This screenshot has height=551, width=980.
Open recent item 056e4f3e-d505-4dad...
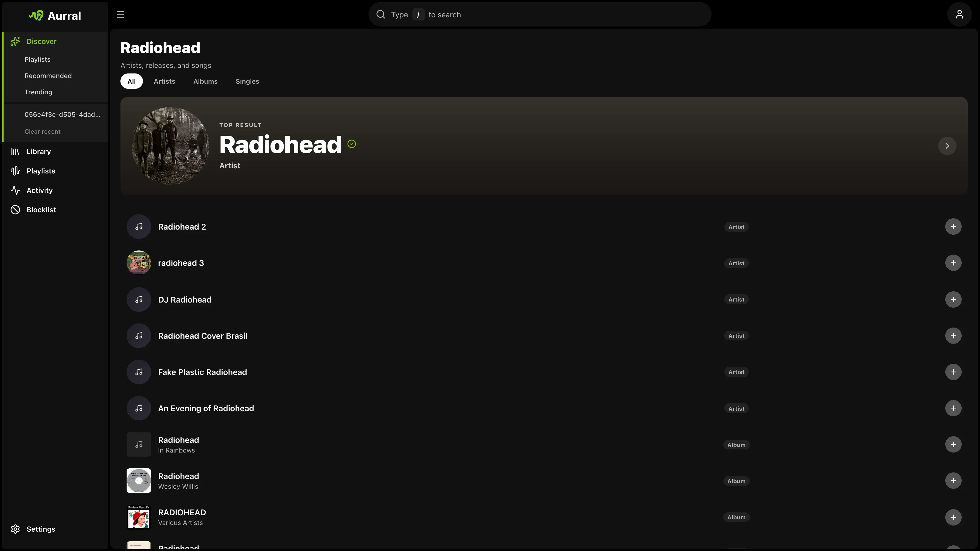pyautogui.click(x=62, y=115)
